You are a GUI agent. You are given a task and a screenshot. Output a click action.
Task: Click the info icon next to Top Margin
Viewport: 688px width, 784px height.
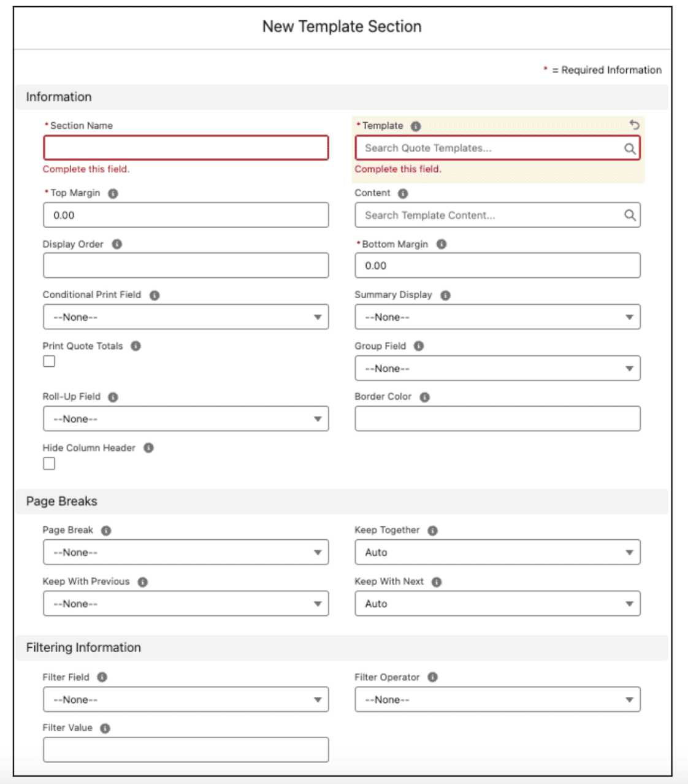coord(113,193)
